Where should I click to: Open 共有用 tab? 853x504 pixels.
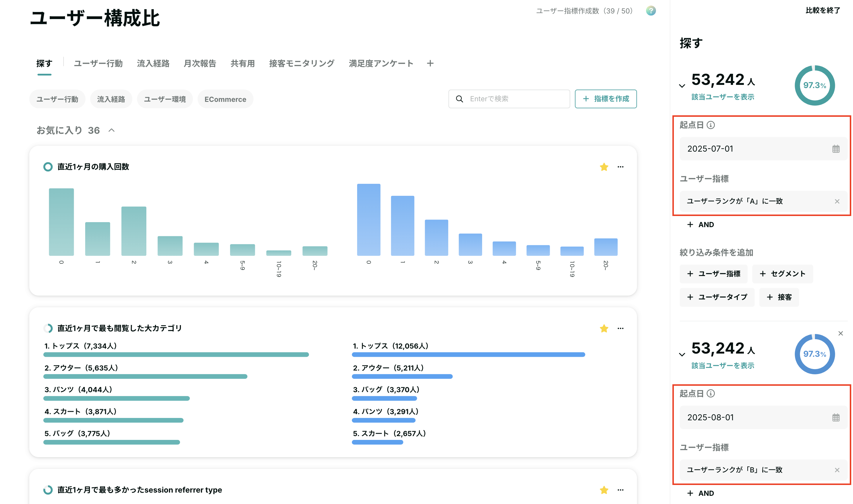(242, 64)
